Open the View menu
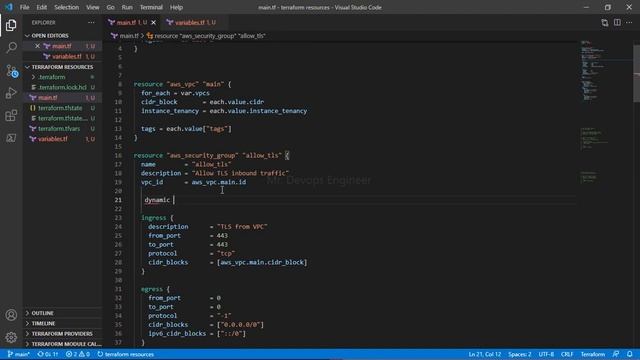 (93, 7)
